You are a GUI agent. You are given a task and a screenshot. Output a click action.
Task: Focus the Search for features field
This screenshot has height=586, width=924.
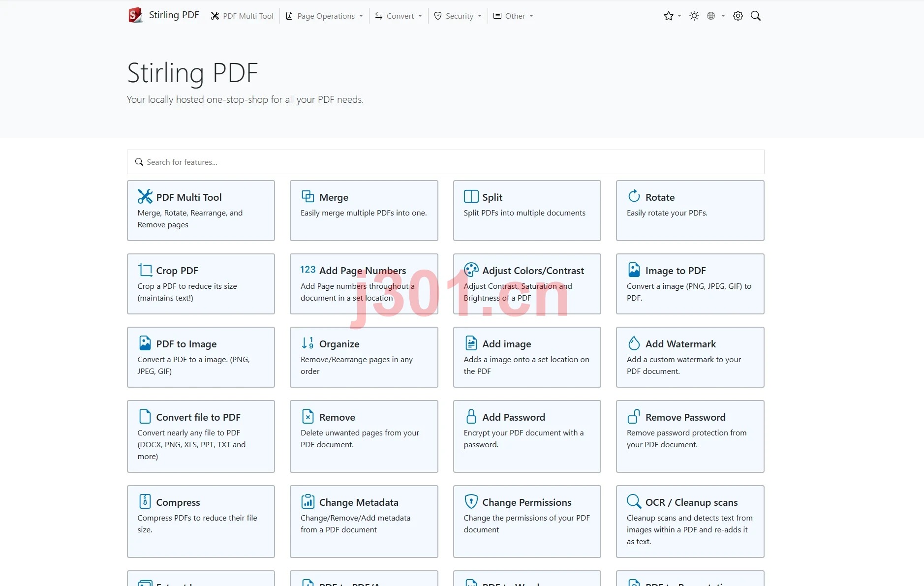coord(446,162)
